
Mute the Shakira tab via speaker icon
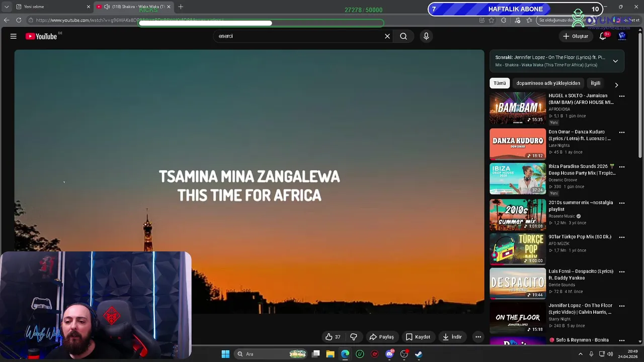tap(107, 7)
